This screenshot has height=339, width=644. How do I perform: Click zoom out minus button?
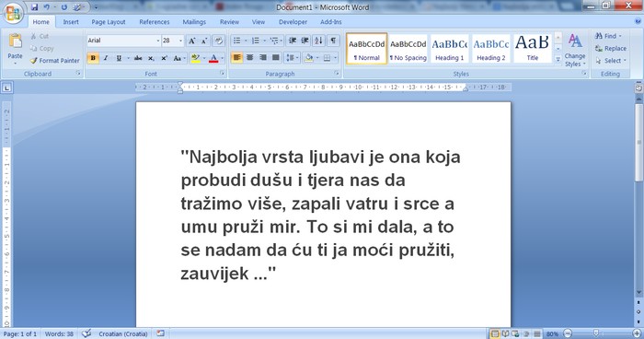(x=568, y=333)
